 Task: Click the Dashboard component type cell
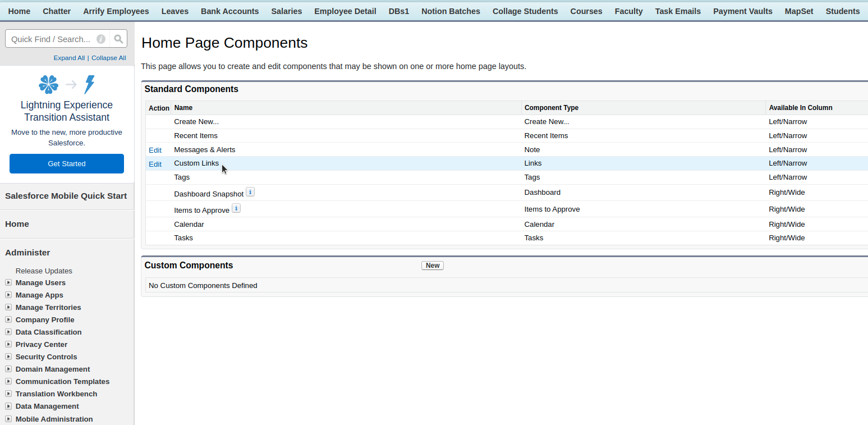pyautogui.click(x=543, y=193)
